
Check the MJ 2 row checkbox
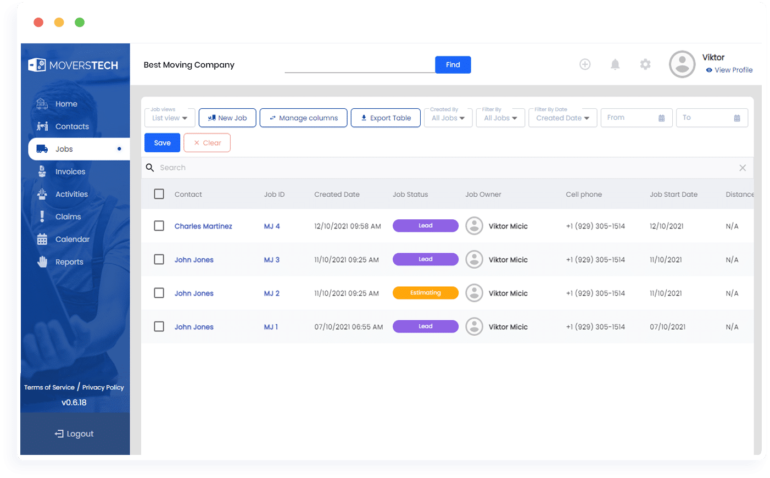tap(159, 293)
